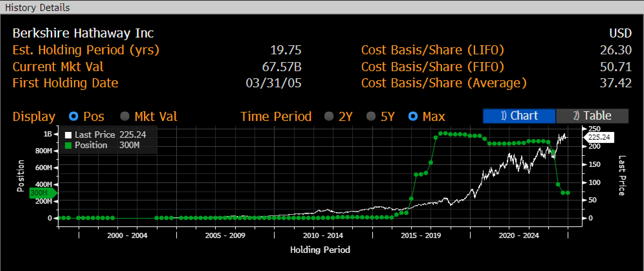Click the USD currency label
Image resolution: width=644 pixels, height=271 pixels.
(620, 33)
